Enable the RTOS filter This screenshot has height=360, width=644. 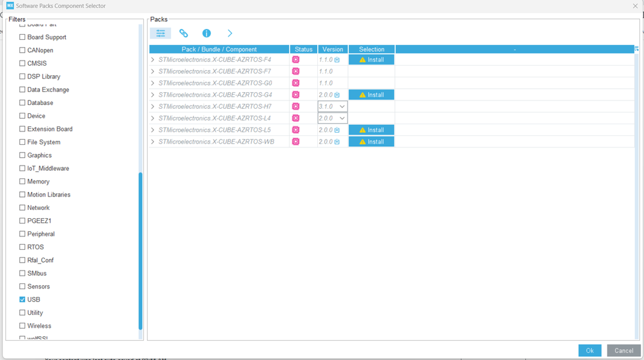click(x=22, y=247)
